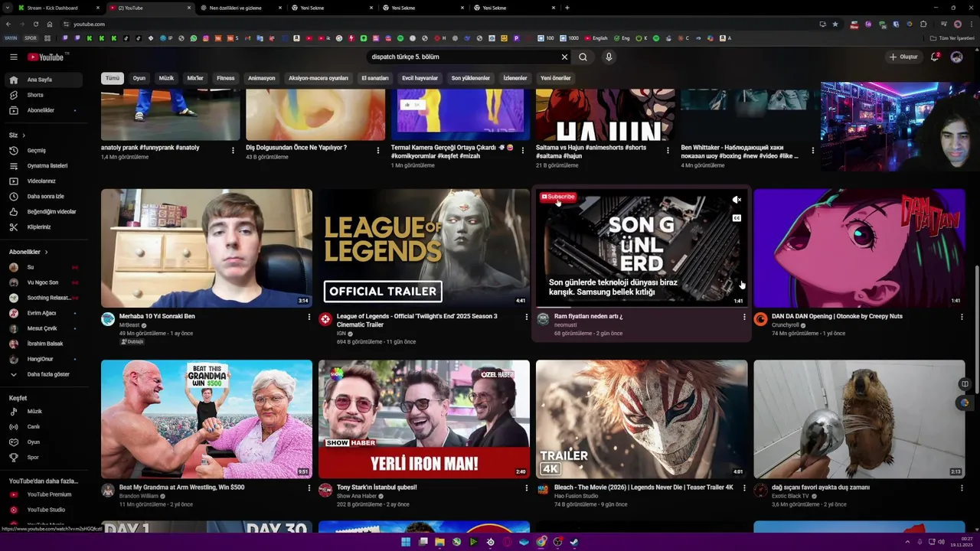Open Oyun under Keşfet

click(44, 442)
